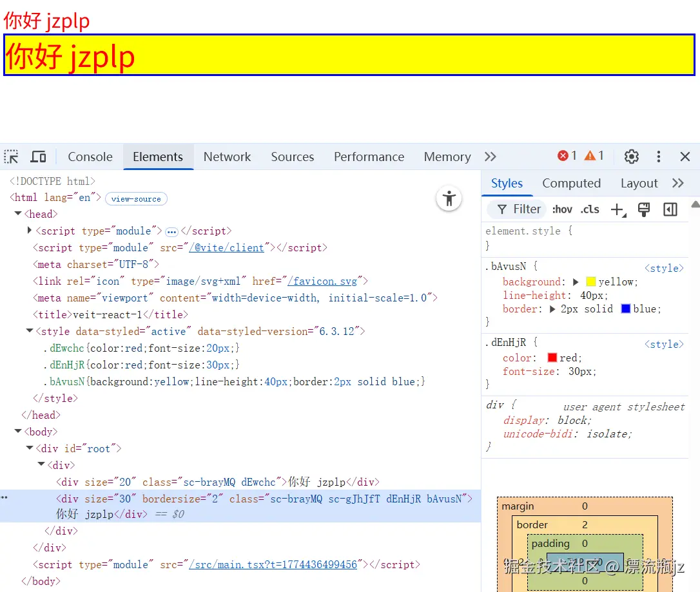Toggle element classes with .cls button
700x592 pixels.
[589, 209]
